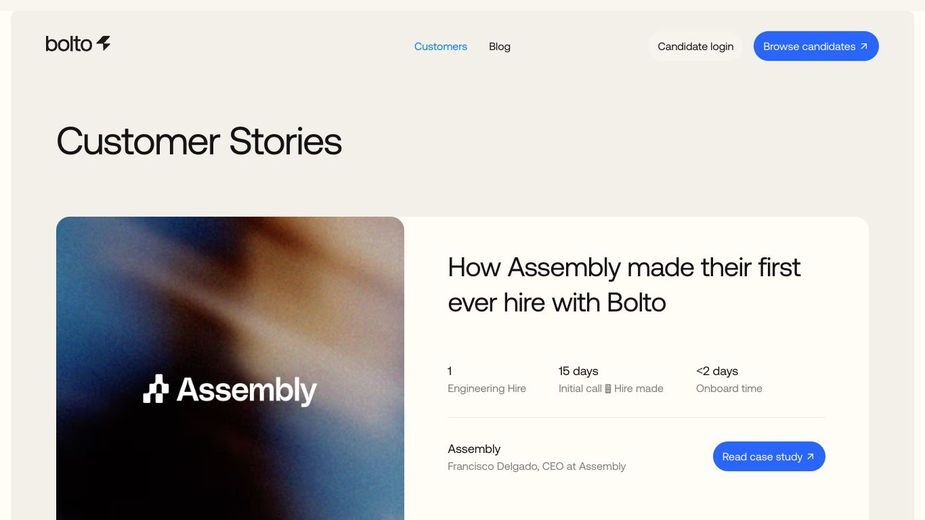Click the arrow icon in Read case study
925x520 pixels.
811,456
